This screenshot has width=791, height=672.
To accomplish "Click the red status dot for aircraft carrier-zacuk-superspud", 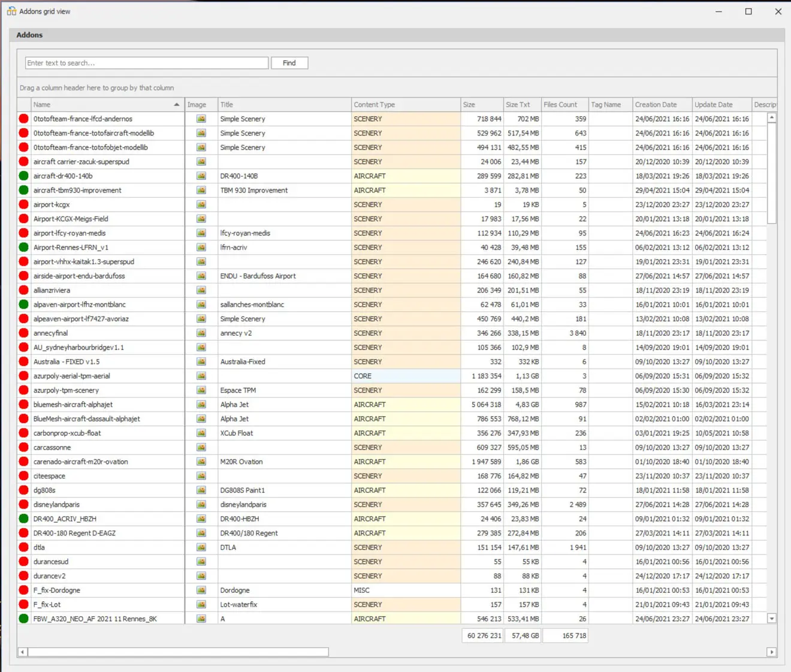I will 24,162.
